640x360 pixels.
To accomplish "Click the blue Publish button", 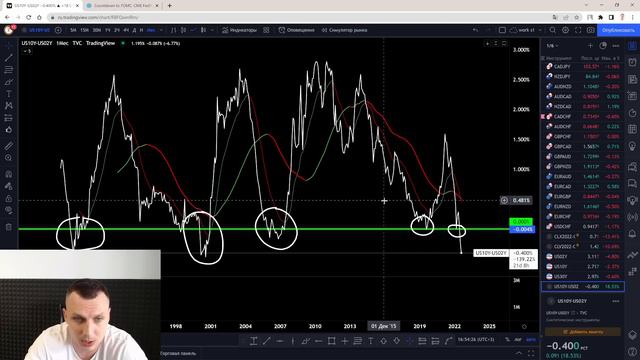I will pyautogui.click(x=618, y=30).
